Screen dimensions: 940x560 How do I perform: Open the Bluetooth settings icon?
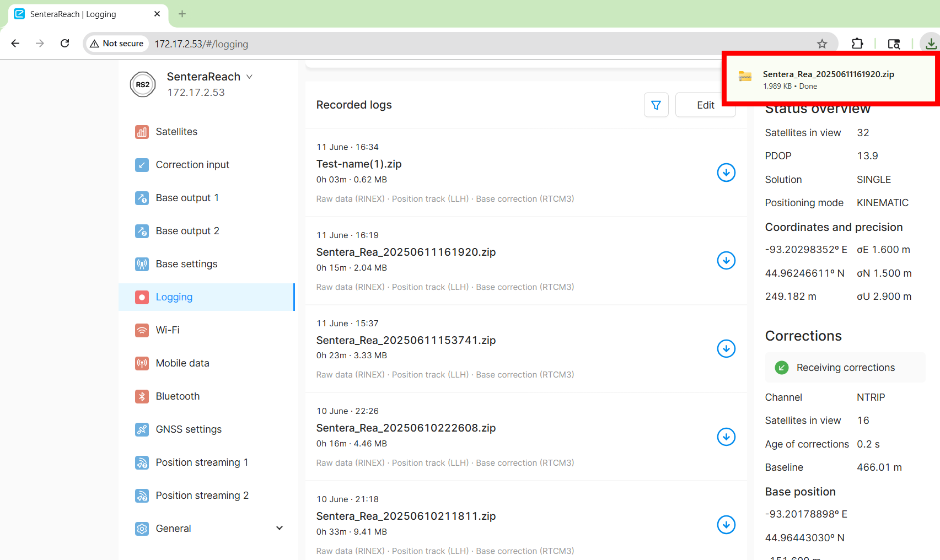point(142,396)
